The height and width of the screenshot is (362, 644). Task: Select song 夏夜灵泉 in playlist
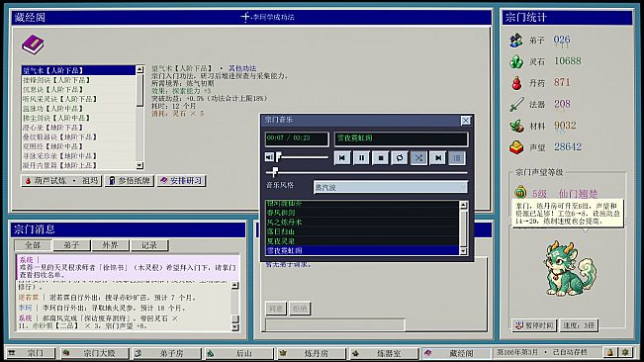362,241
